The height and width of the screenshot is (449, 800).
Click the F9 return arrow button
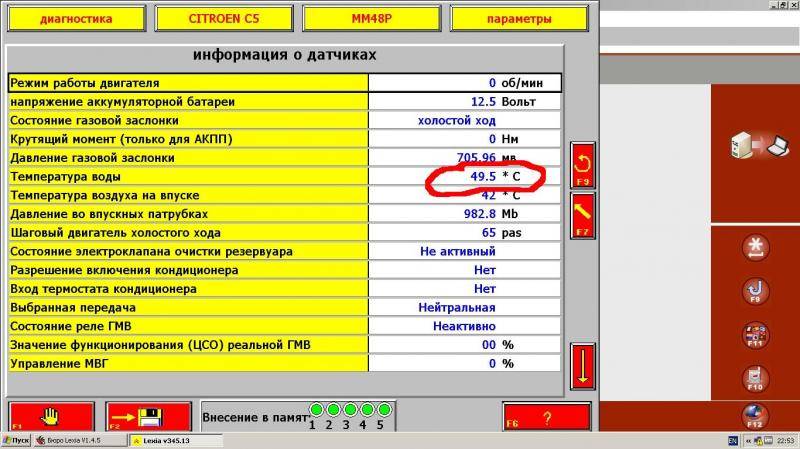(583, 165)
